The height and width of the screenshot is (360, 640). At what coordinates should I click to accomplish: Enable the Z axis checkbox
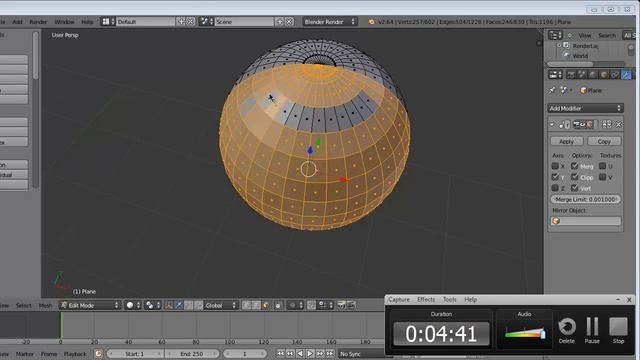(x=555, y=188)
